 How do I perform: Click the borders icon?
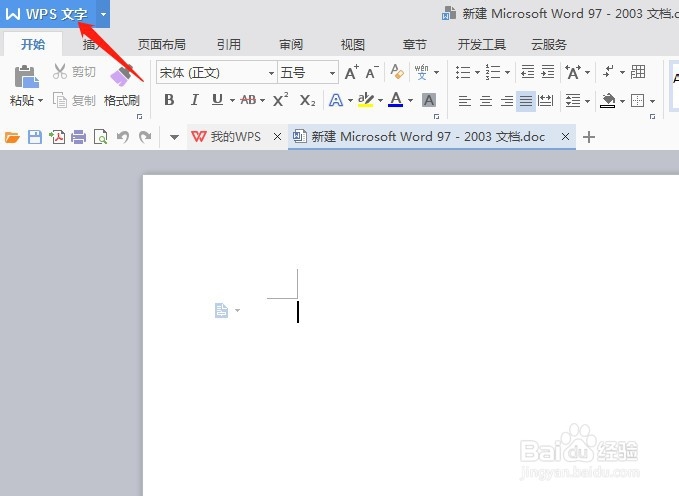pyautogui.click(x=637, y=101)
